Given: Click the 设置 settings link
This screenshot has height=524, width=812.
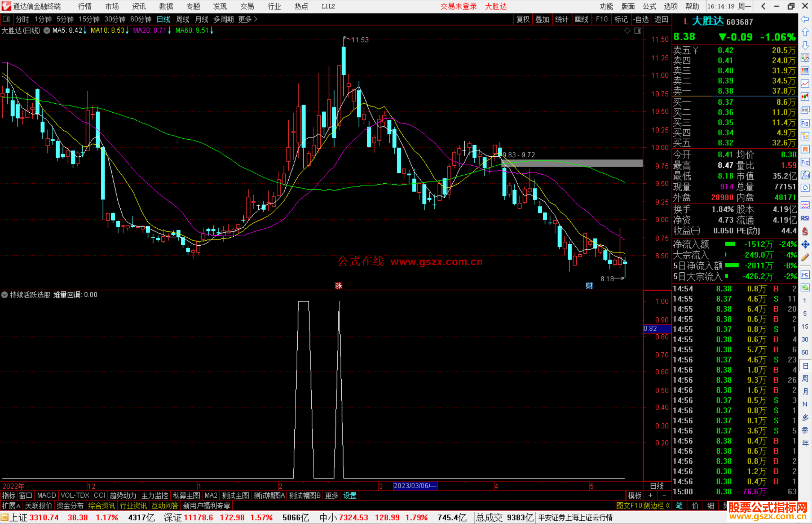Looking at the screenshot, I should click(350, 495).
